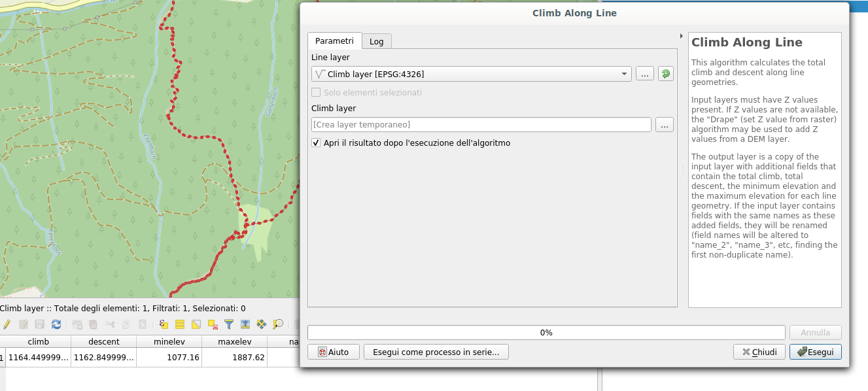Click the invert selection icon
Image resolution: width=868 pixels, height=391 pixels.
196,324
